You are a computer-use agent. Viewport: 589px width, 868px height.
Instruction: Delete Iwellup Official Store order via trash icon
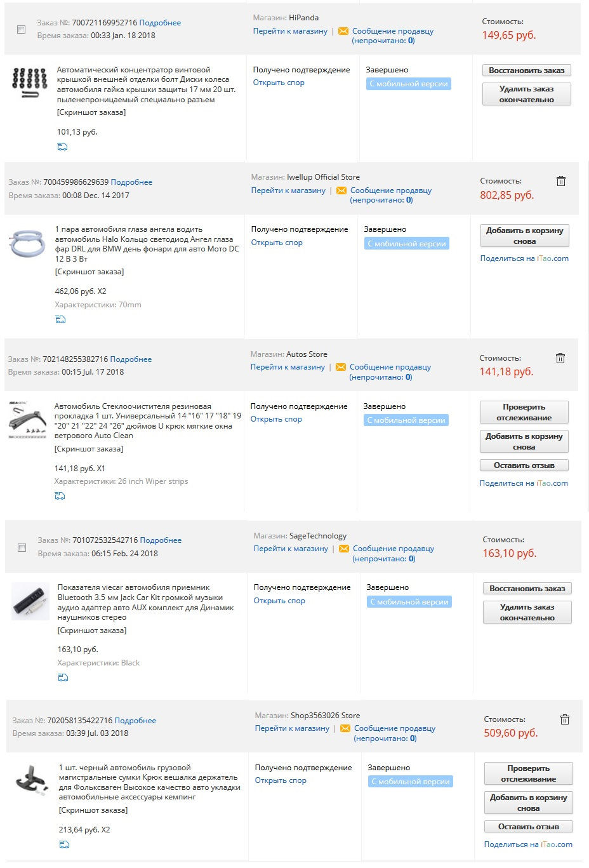pyautogui.click(x=561, y=181)
